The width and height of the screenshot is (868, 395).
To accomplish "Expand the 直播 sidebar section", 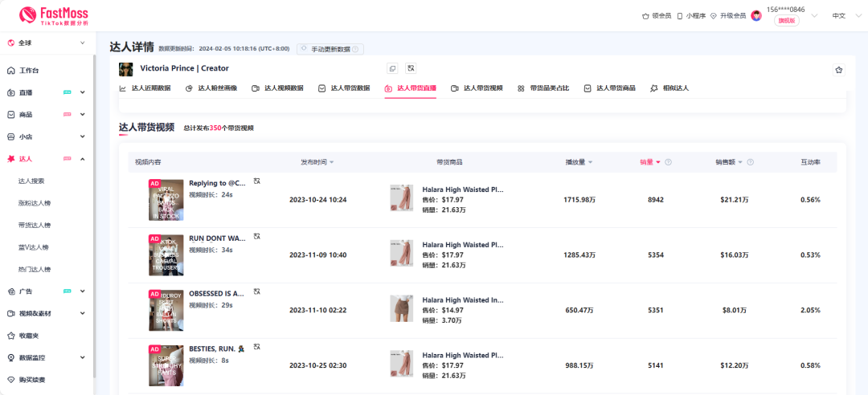I will tap(82, 93).
